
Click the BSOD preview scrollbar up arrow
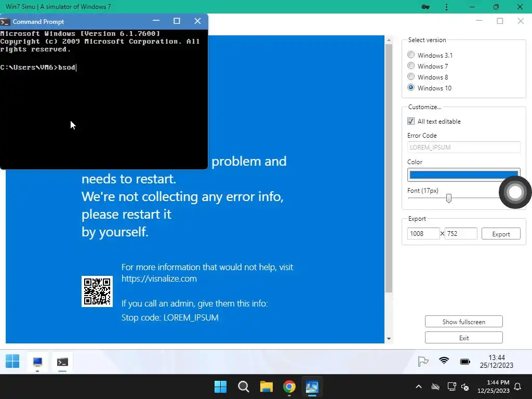click(x=389, y=40)
